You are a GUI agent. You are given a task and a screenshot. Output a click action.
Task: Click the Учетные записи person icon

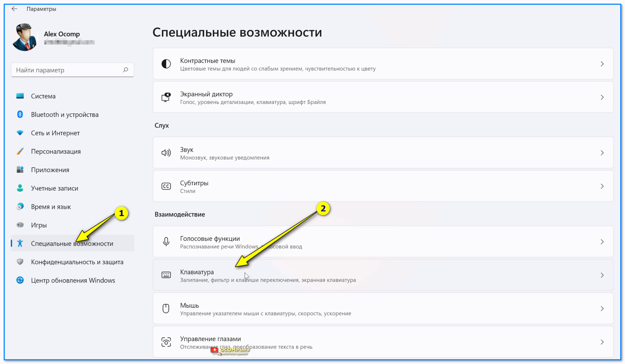[20, 188]
